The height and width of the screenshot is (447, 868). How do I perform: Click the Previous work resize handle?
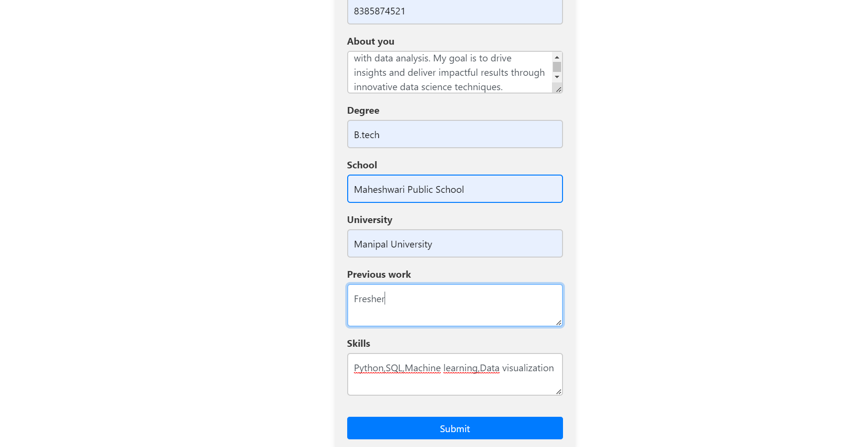(559, 322)
